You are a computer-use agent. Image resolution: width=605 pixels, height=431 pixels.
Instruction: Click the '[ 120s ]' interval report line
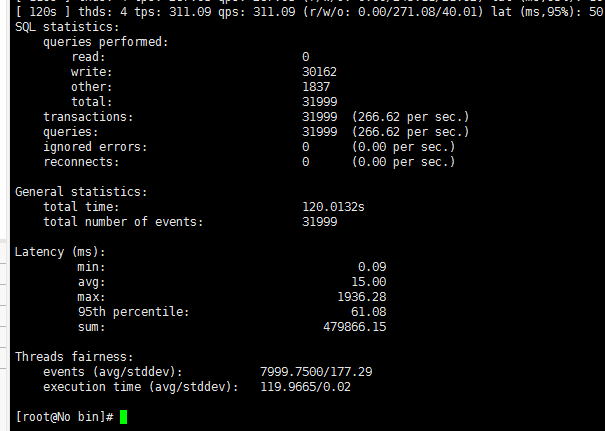coord(310,12)
